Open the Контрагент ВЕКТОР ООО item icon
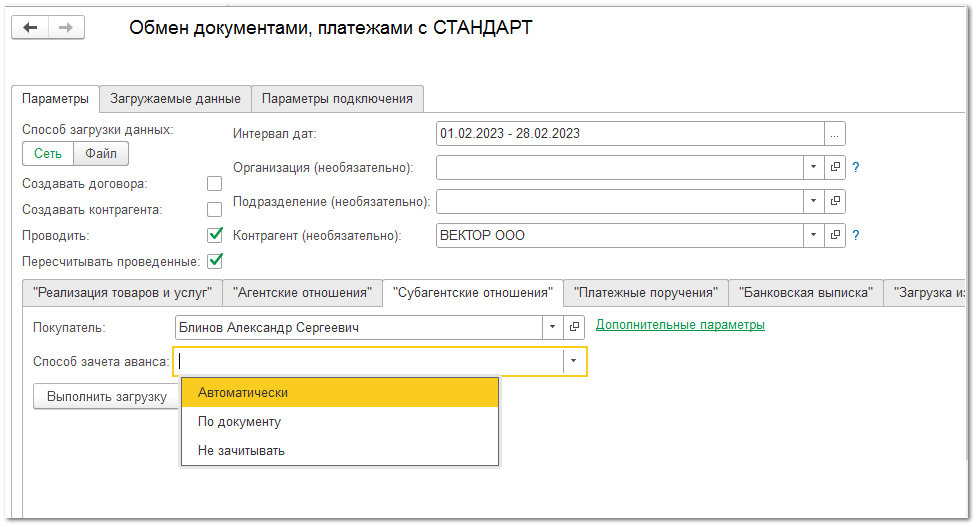Viewport: 977px width, 527px height. point(835,236)
